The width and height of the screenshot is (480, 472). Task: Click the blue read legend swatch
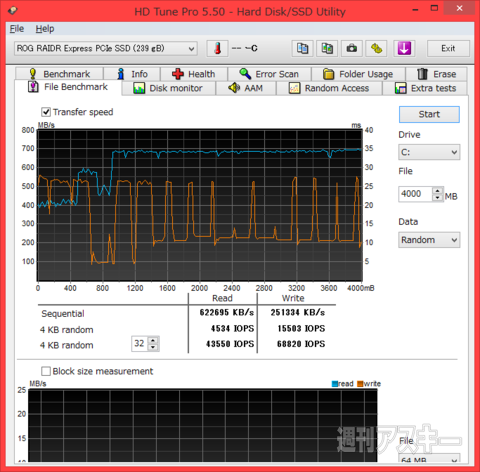(335, 384)
